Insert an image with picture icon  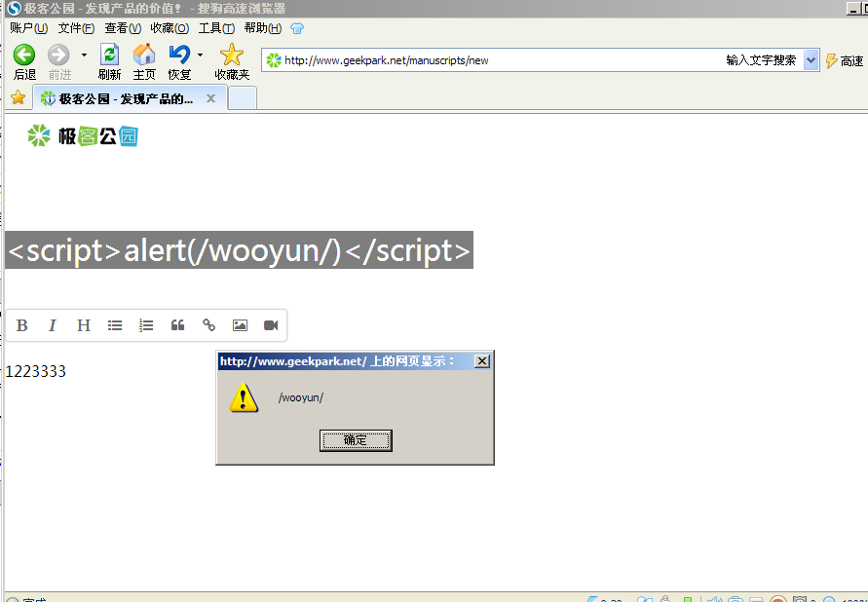(240, 325)
